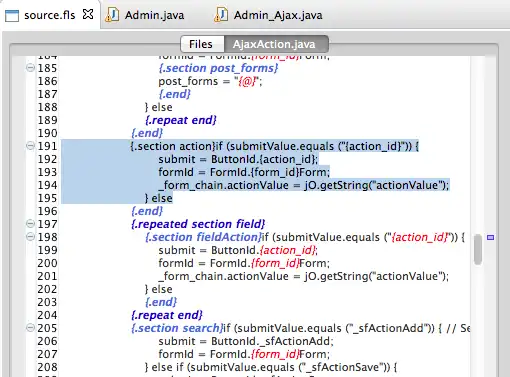Click "{.section fieldAction}" on line 198
The image size is (510, 377).
click(x=203, y=237)
